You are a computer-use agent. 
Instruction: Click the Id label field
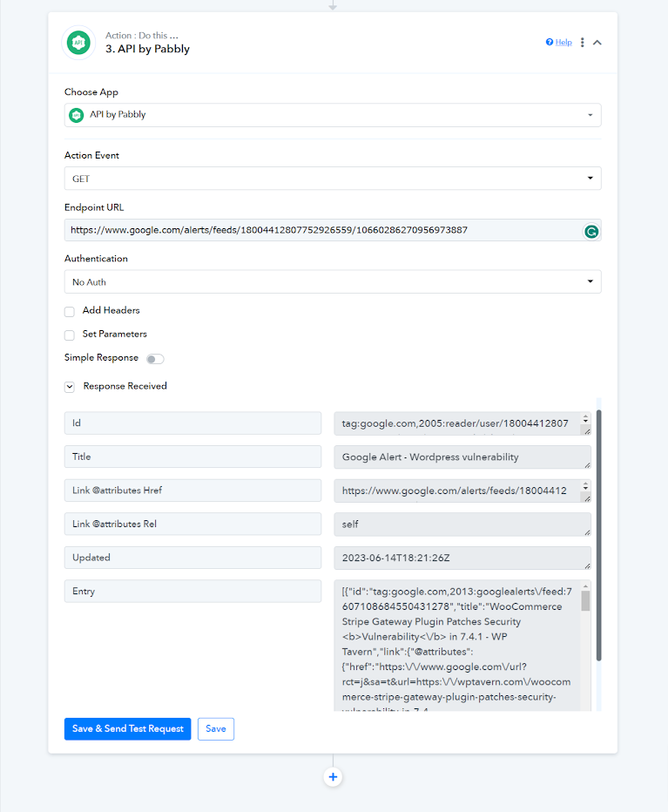[192, 423]
